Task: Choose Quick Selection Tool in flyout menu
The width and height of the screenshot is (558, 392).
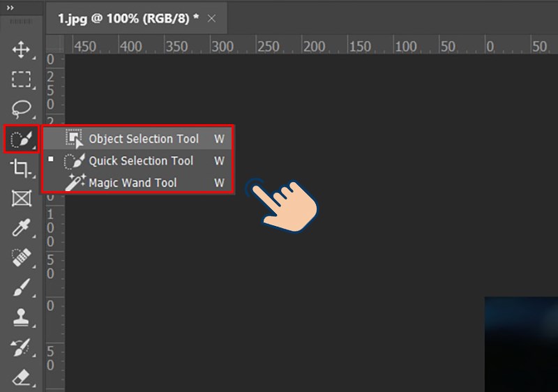Action: [141, 161]
